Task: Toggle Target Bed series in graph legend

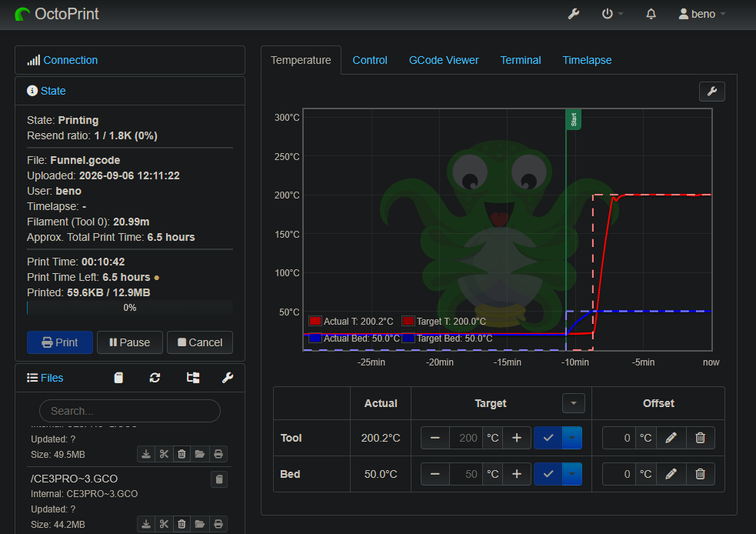Action: [449, 338]
